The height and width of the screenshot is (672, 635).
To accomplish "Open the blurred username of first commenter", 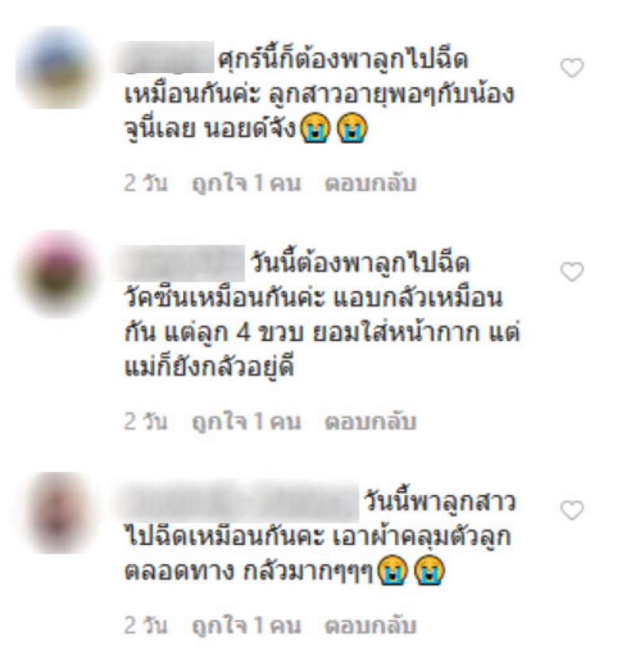I will click(x=164, y=57).
